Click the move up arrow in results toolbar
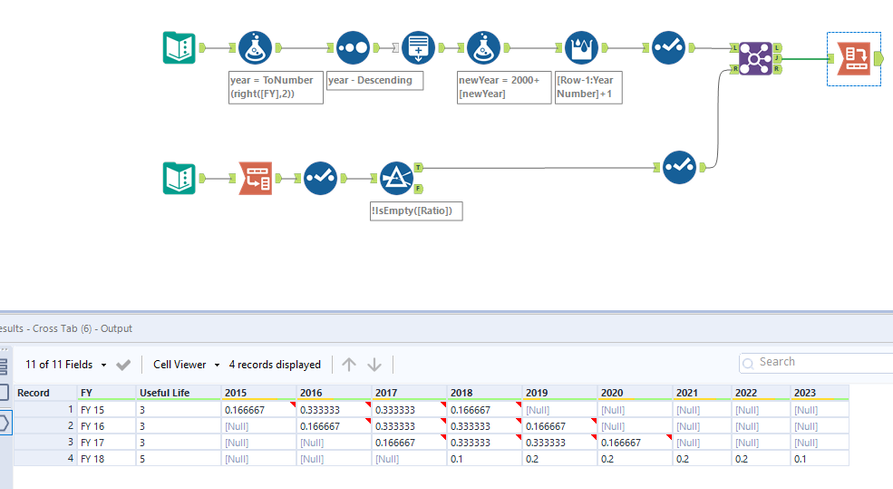This screenshot has height=489, width=893. pos(349,364)
